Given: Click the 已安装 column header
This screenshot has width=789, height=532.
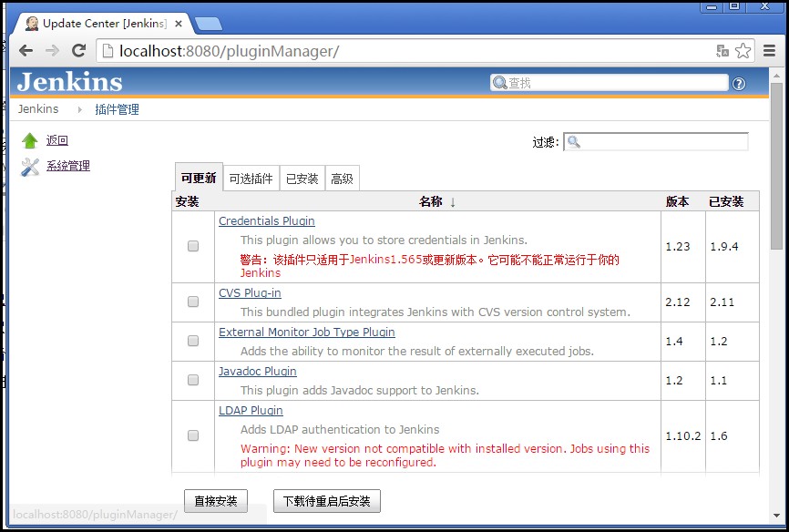Looking at the screenshot, I should click(x=726, y=202).
